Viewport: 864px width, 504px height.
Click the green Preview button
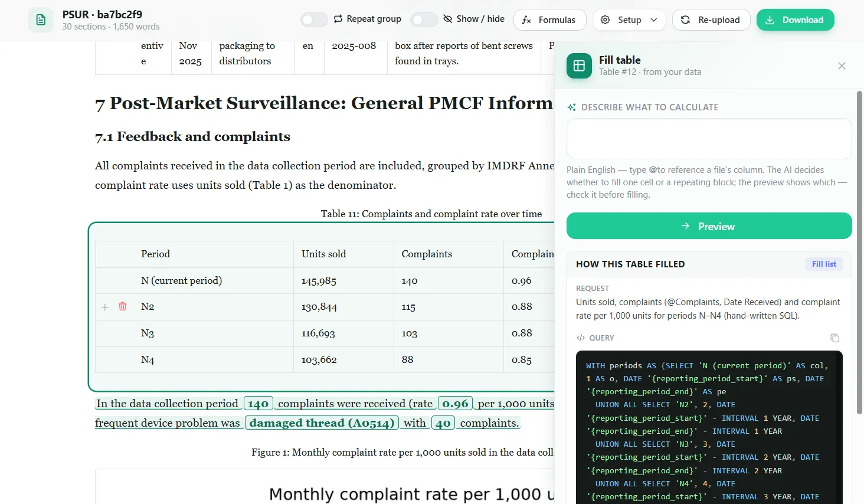(x=709, y=226)
